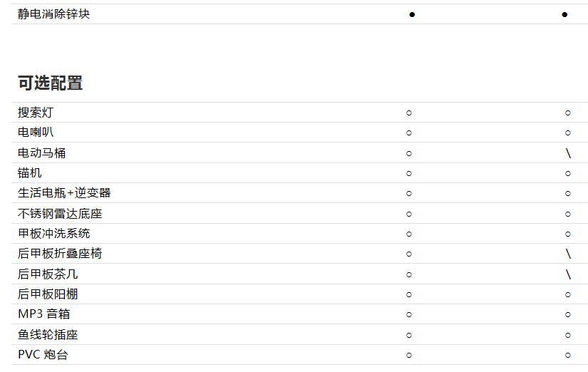Click the MP3 音箱 row label
588x372 pixels.
(x=43, y=314)
